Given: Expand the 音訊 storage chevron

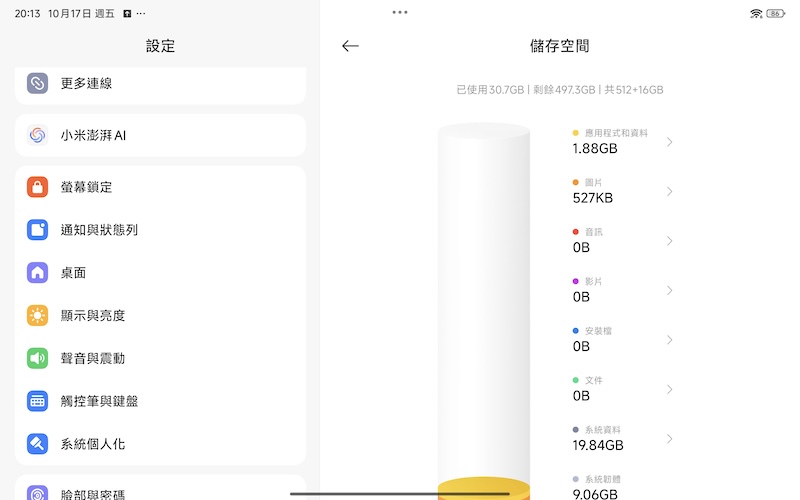Looking at the screenshot, I should [x=669, y=241].
